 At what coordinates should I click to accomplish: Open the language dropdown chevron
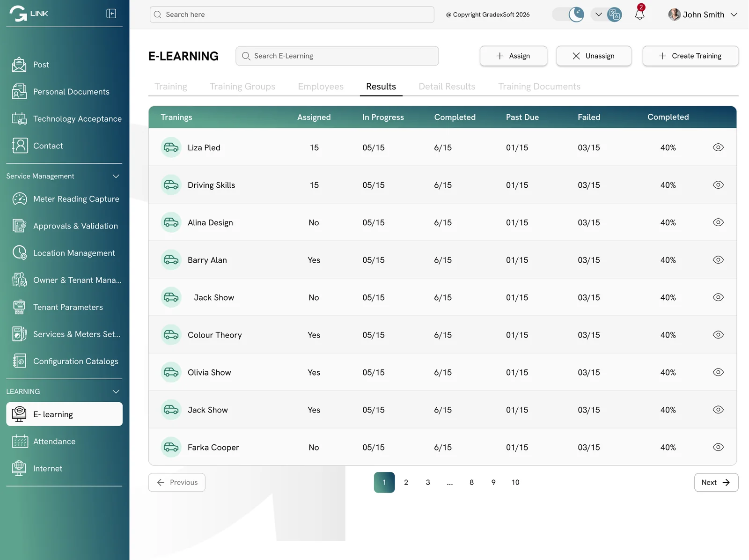click(x=598, y=15)
